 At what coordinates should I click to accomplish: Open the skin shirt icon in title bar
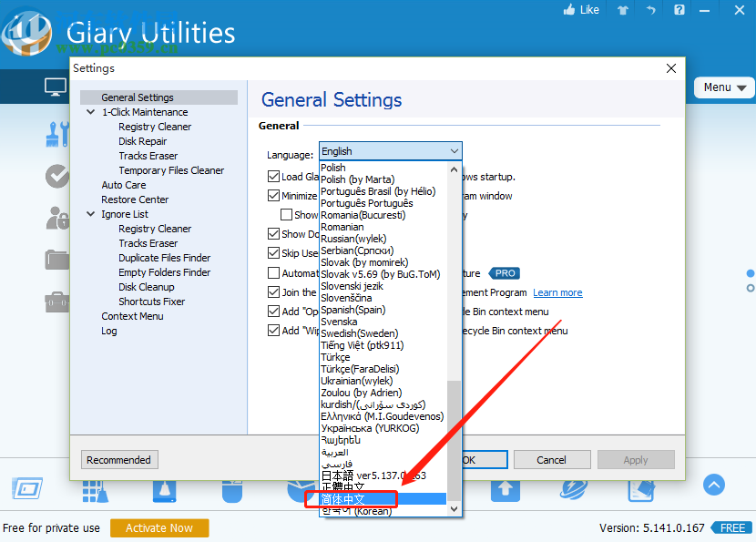[x=623, y=10]
